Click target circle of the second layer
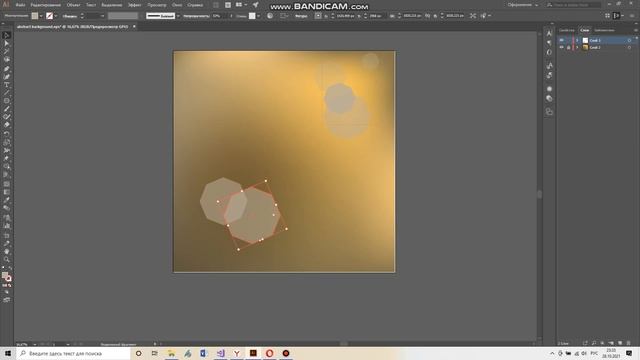 (629, 47)
